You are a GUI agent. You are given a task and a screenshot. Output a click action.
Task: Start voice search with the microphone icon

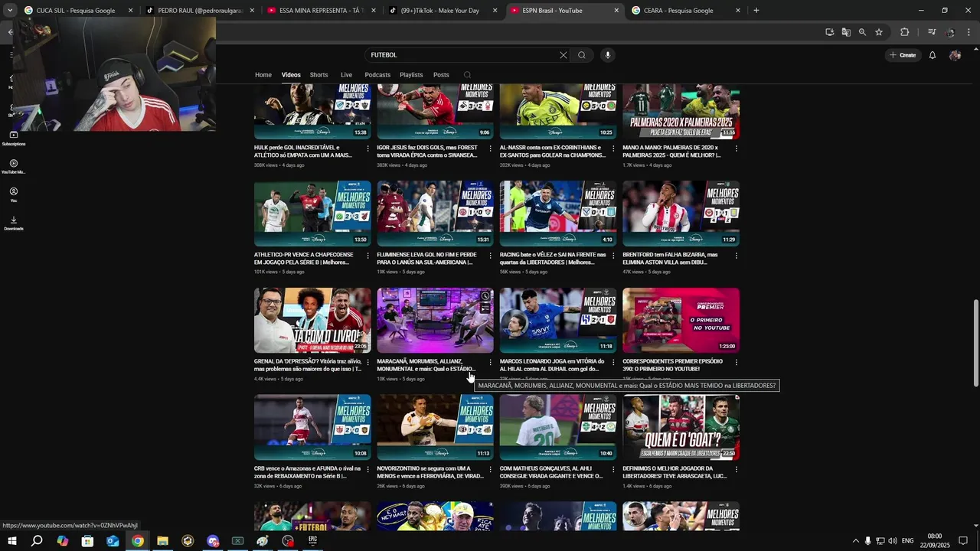(x=608, y=55)
